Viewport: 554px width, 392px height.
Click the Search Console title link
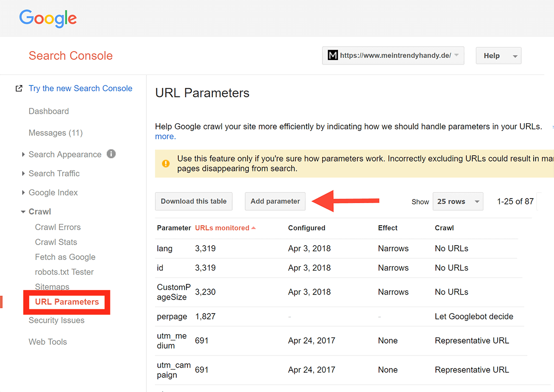(71, 56)
